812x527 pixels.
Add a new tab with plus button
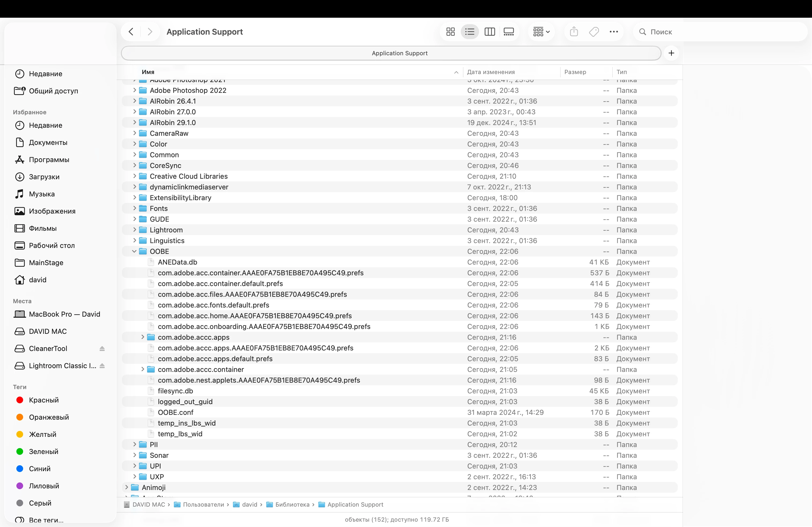tap(671, 53)
